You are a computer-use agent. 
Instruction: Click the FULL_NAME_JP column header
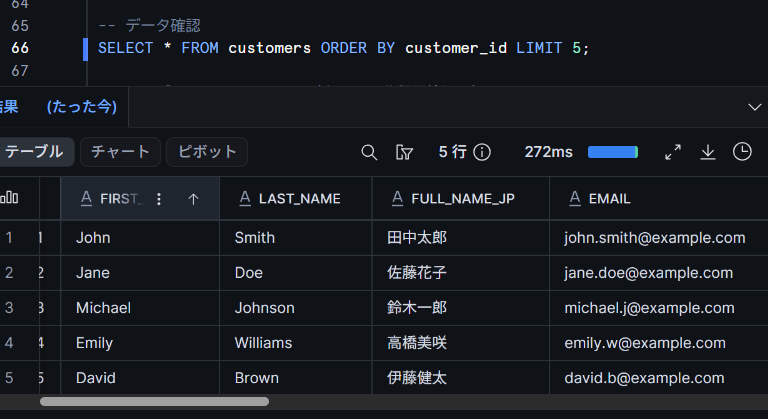coord(461,198)
